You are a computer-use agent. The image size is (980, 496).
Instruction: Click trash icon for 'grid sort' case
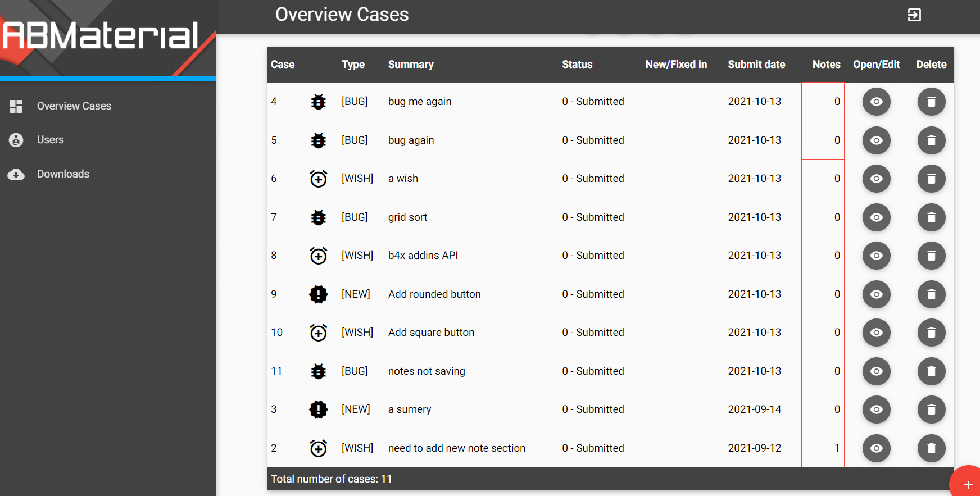coord(931,217)
